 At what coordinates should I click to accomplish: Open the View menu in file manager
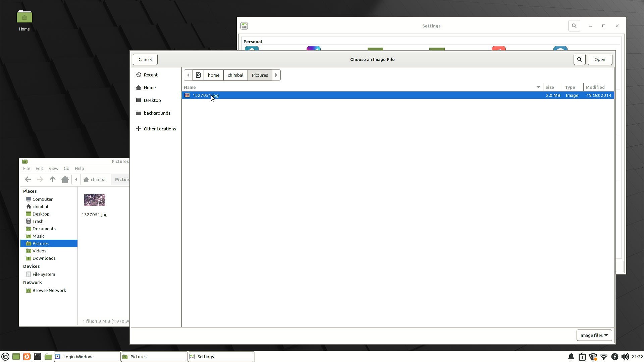pyautogui.click(x=53, y=168)
